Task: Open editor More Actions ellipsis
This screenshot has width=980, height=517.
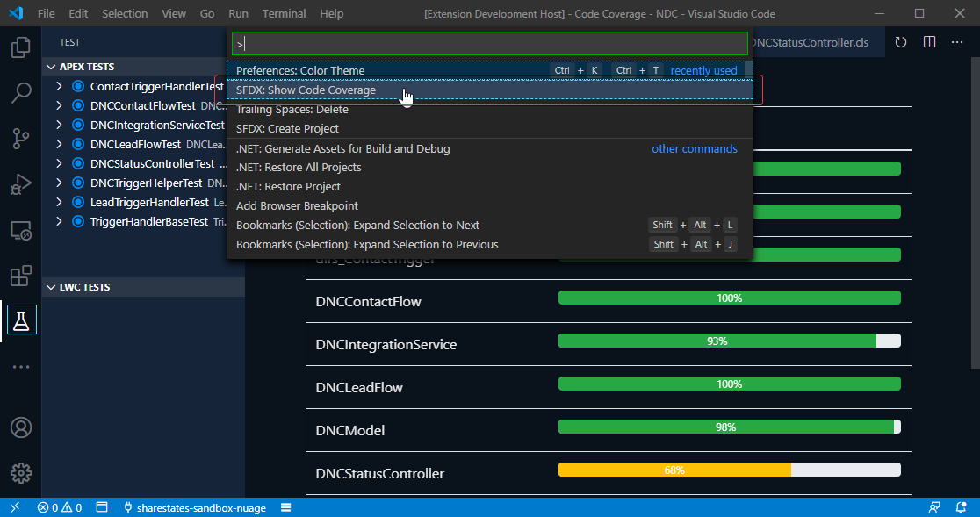Action: (x=957, y=42)
